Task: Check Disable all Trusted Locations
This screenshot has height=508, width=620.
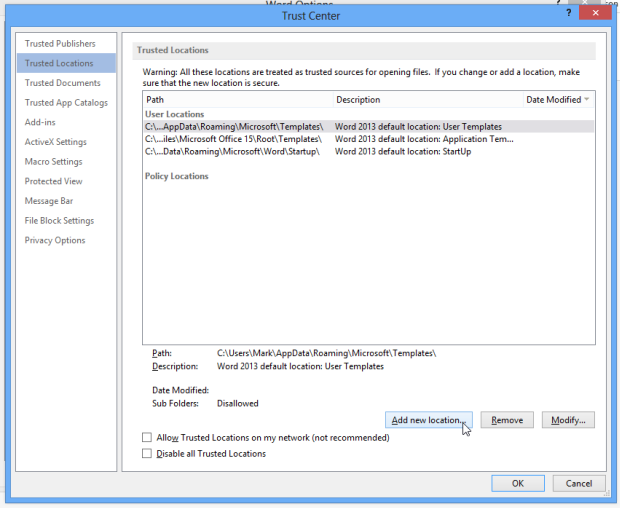Action: click(x=147, y=453)
